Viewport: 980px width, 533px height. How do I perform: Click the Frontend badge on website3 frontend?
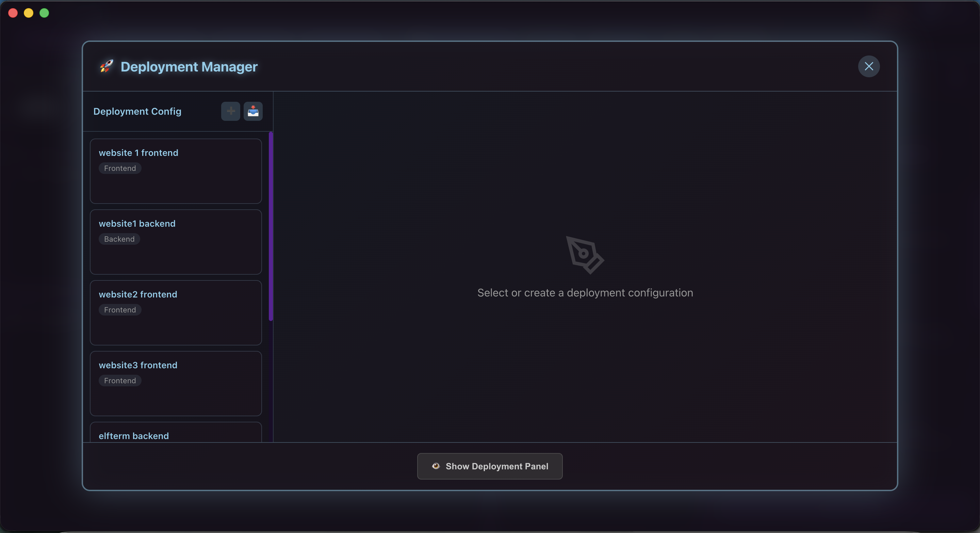point(120,381)
